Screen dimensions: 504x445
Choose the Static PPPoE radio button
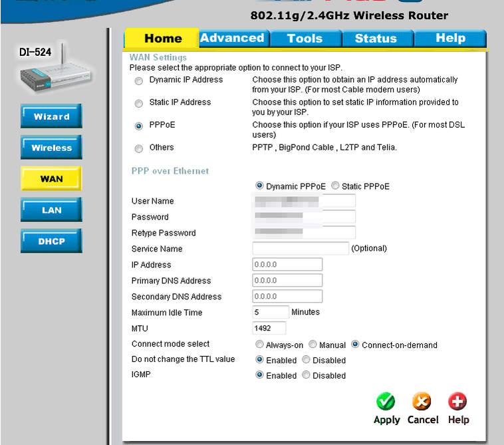coord(335,186)
